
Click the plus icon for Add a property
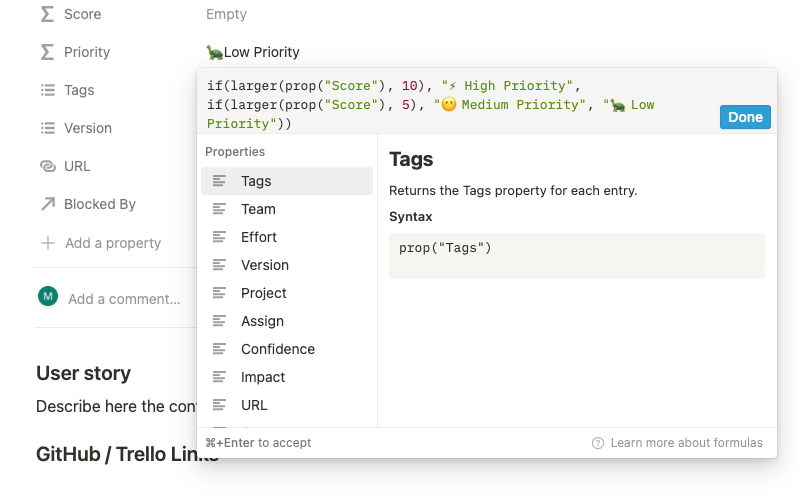pyautogui.click(x=48, y=243)
